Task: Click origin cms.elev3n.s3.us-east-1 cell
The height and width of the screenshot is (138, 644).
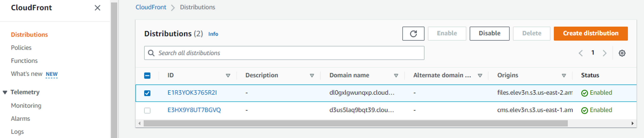Action: [x=535, y=110]
